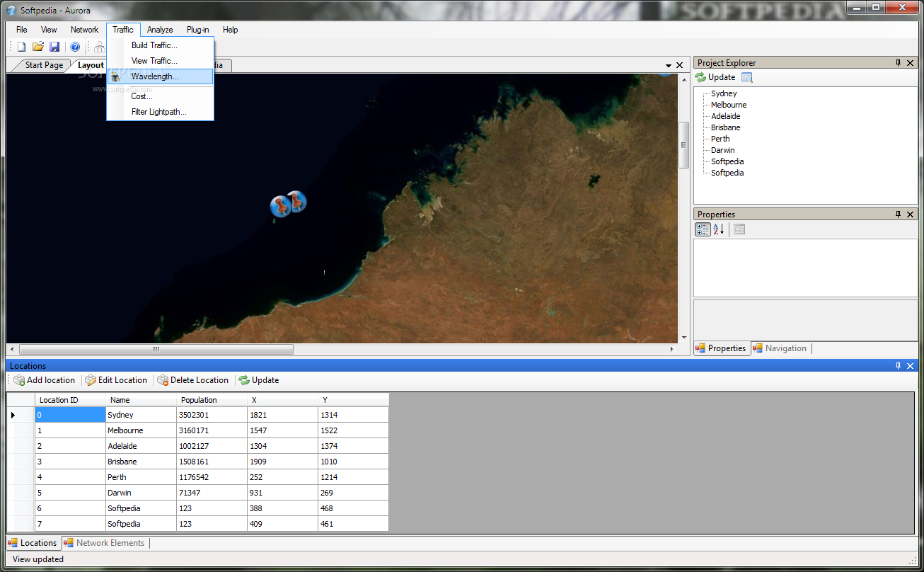Screen dimensions: 924x572
Task: Pin the Project Explorer panel
Action: [x=899, y=63]
